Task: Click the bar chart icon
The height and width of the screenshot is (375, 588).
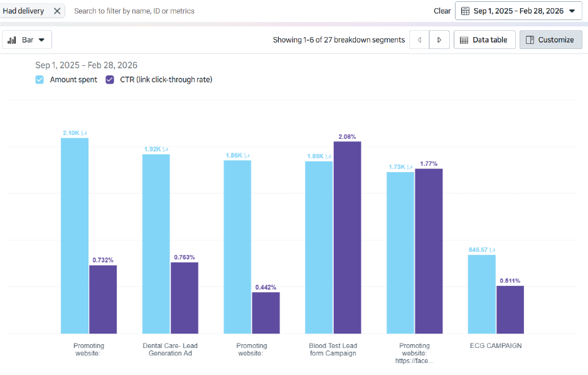Action: point(12,40)
